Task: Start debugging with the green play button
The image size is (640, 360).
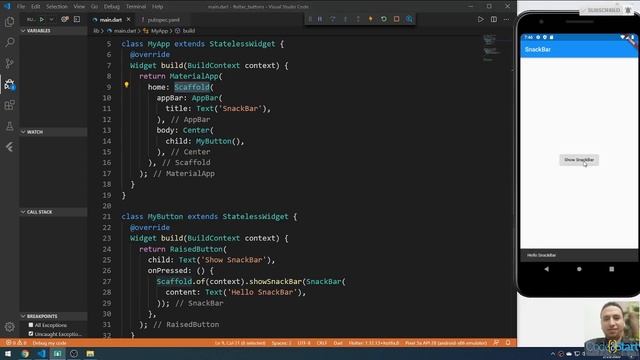Action: coord(42,19)
